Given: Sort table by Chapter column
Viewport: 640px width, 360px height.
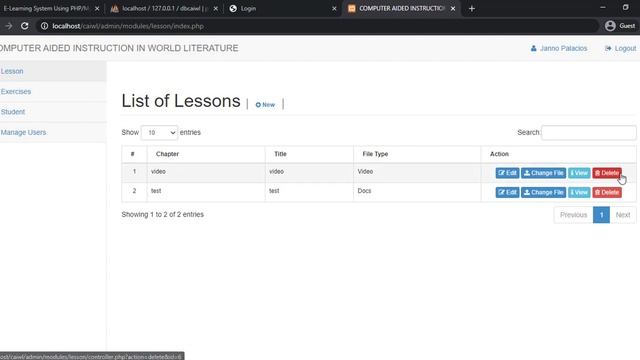Looking at the screenshot, I should [206, 154].
